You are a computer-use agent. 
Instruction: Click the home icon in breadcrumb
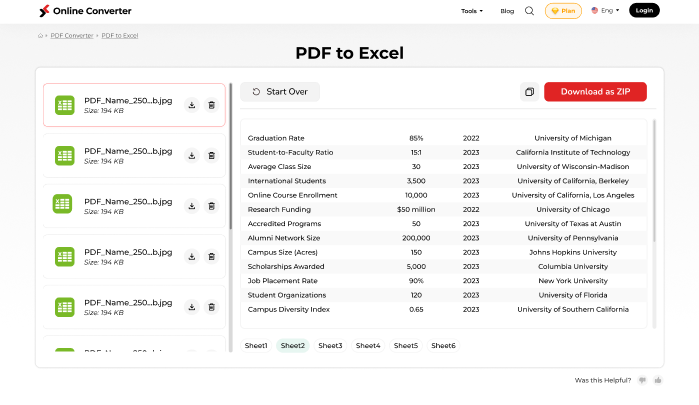(x=40, y=35)
